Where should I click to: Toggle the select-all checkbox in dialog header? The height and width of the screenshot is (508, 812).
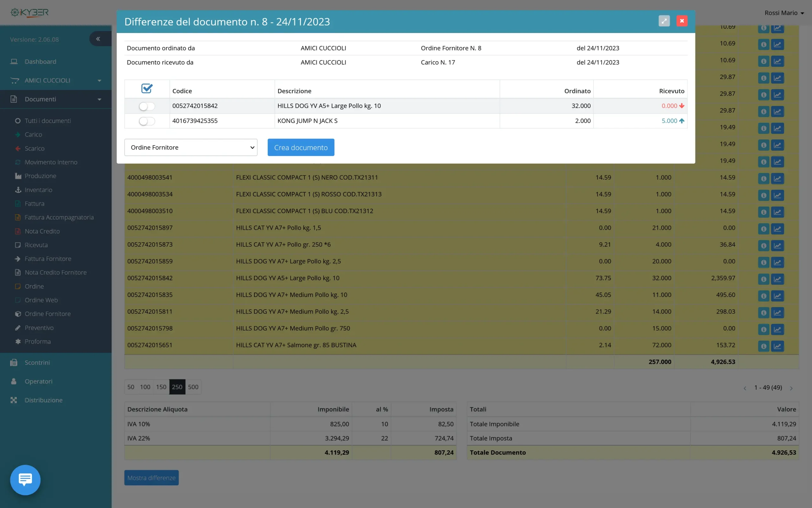(147, 88)
